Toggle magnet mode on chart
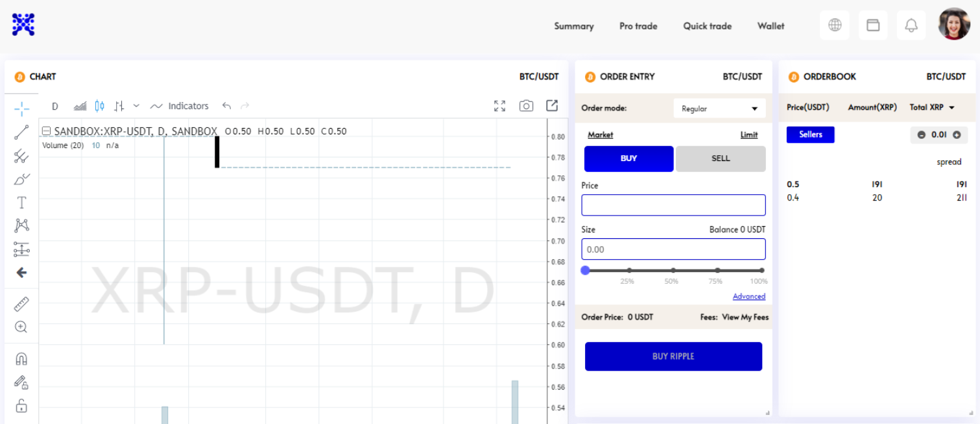The width and height of the screenshot is (980, 424). point(21,359)
